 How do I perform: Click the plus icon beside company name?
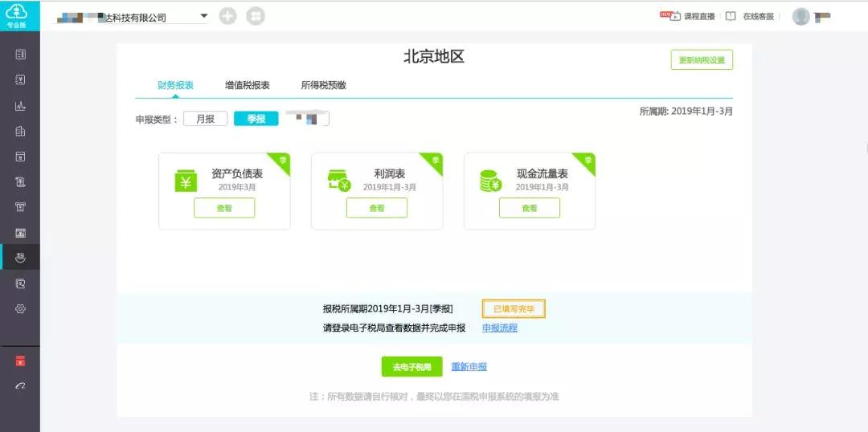228,16
